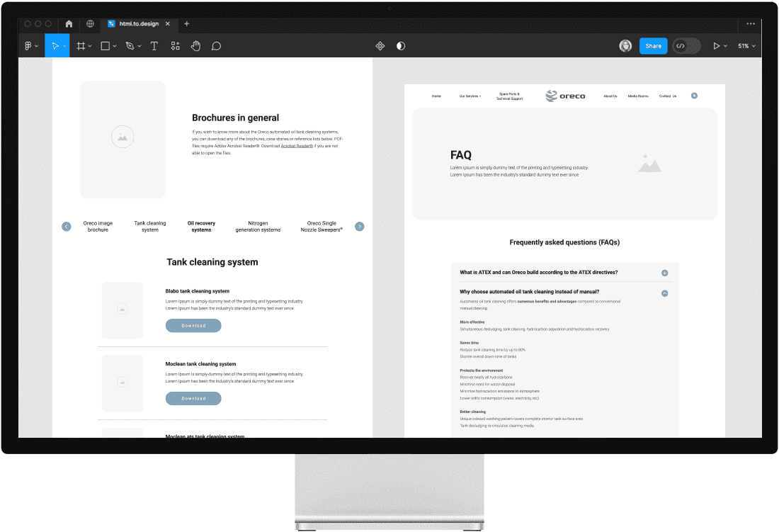The height and width of the screenshot is (532, 779).
Task: Select the Pen tool
Action: 130,46
